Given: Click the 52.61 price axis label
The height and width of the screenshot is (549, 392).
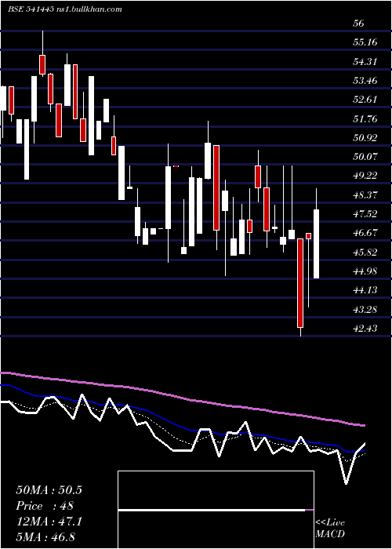Looking at the screenshot, I should coord(365,100).
